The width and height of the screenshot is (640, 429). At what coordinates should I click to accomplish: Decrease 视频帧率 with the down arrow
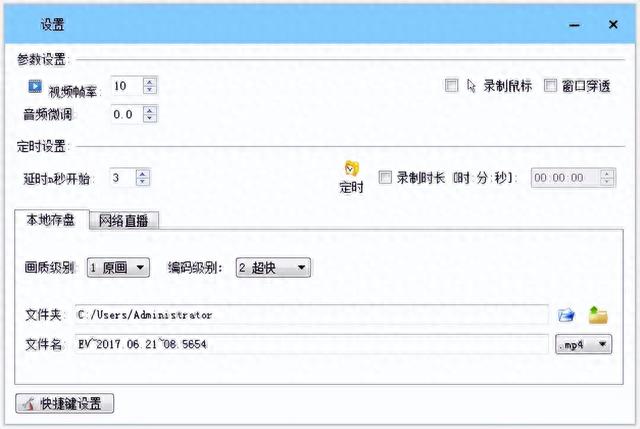click(150, 90)
